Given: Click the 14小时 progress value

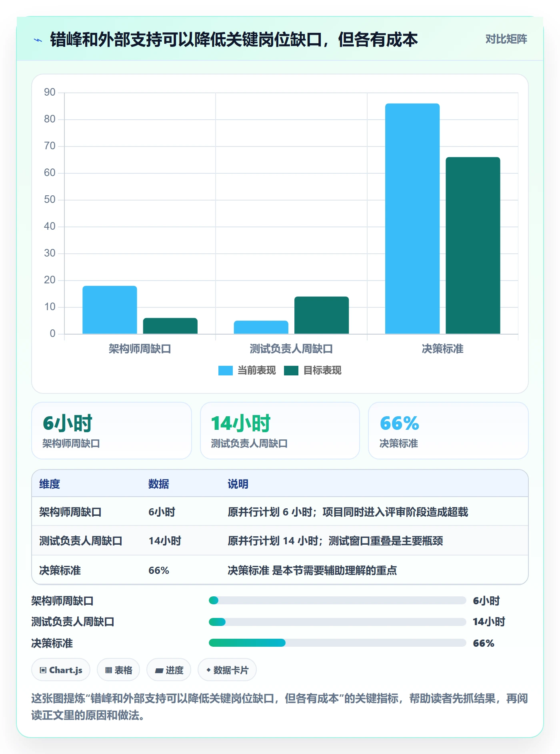Looking at the screenshot, I should [489, 622].
